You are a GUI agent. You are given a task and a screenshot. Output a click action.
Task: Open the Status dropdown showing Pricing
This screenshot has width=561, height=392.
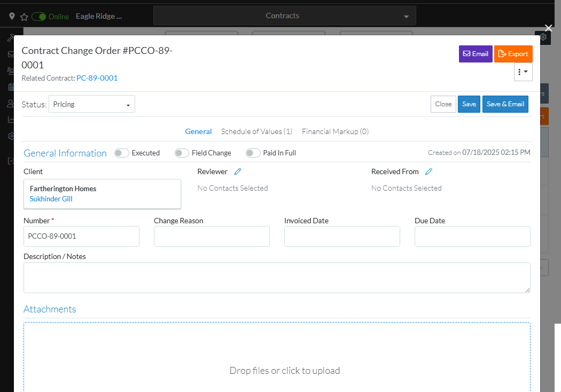pyautogui.click(x=92, y=104)
